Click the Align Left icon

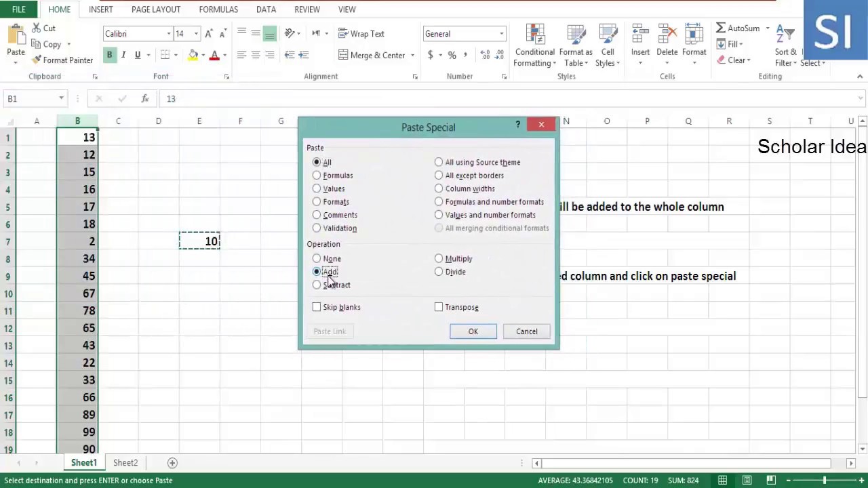(x=241, y=55)
